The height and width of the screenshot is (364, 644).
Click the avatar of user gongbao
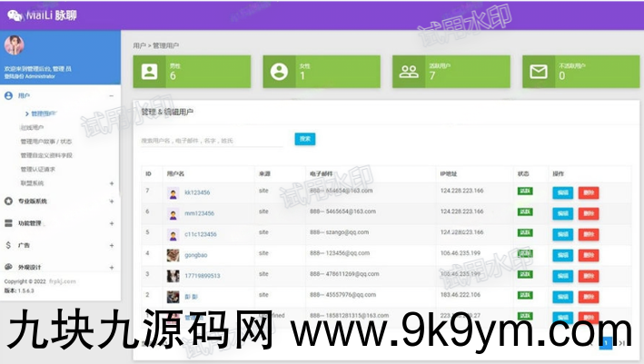[x=173, y=254]
